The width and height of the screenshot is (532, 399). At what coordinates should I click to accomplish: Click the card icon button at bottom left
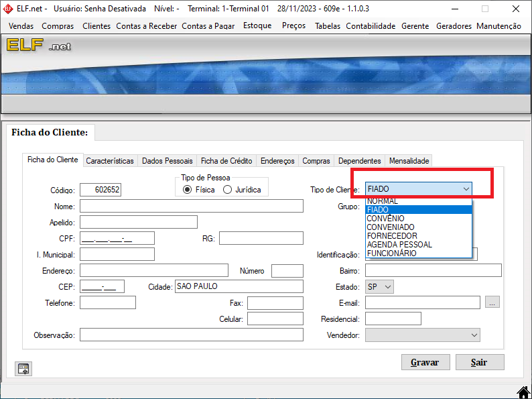(x=23, y=369)
